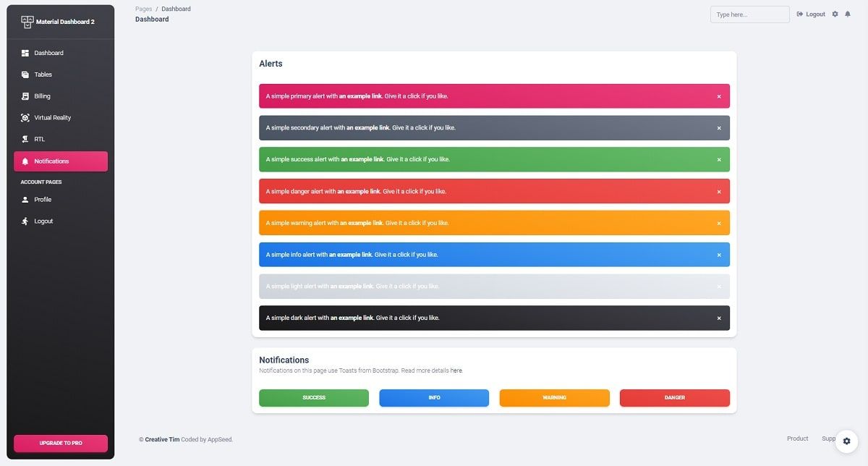This screenshot has width=868, height=466.
Task: Open the floating settings gear at bottom right
Action: pos(846,441)
